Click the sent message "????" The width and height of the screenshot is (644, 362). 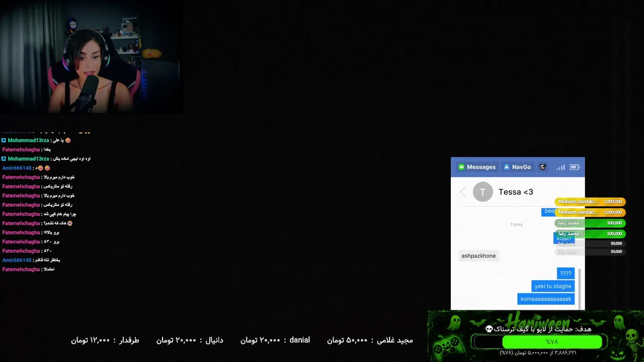pyautogui.click(x=566, y=274)
